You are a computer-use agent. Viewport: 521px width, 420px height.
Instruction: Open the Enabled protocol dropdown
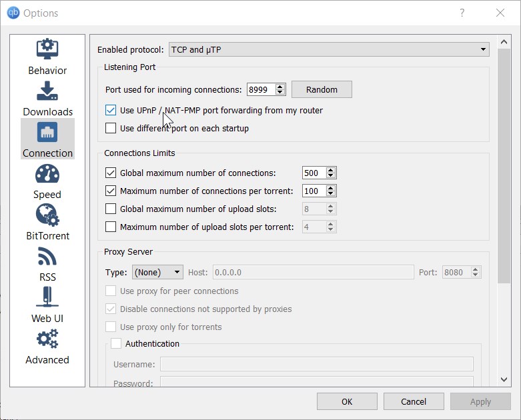point(329,49)
